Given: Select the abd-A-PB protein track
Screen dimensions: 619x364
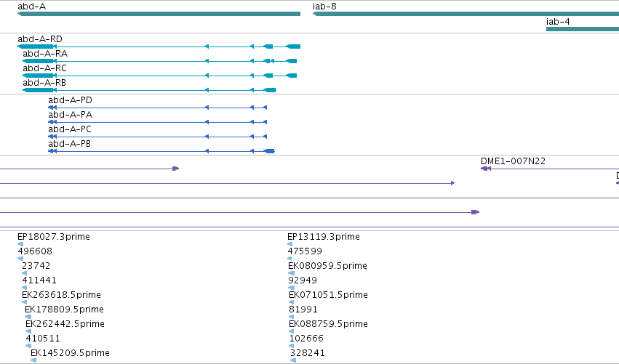Looking at the screenshot, I should pos(161,151).
